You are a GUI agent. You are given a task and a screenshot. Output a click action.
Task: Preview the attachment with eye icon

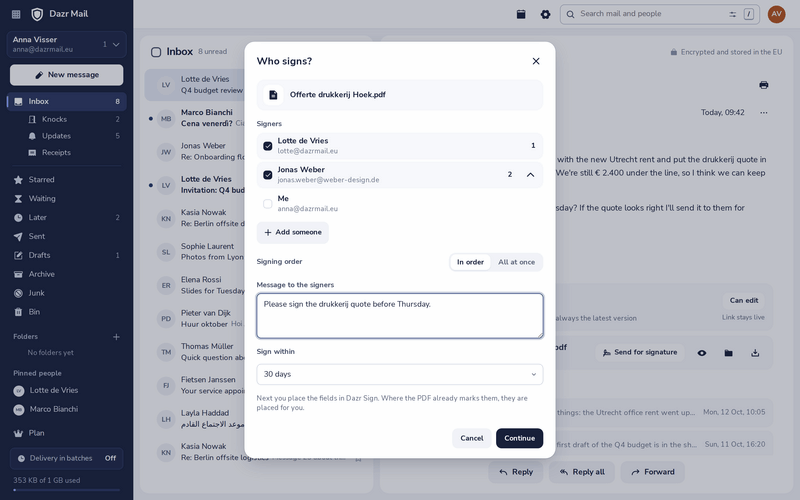point(702,353)
